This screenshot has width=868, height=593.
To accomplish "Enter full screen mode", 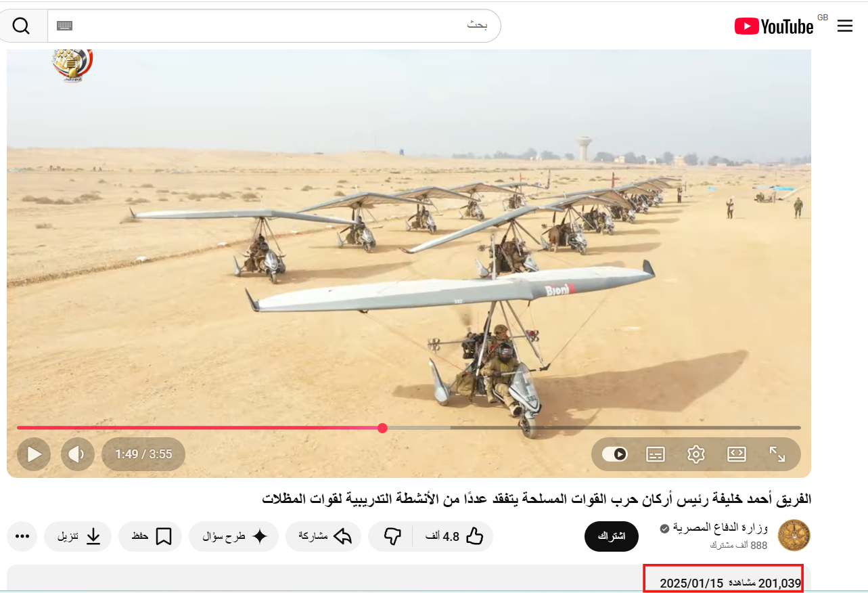I will tap(777, 454).
